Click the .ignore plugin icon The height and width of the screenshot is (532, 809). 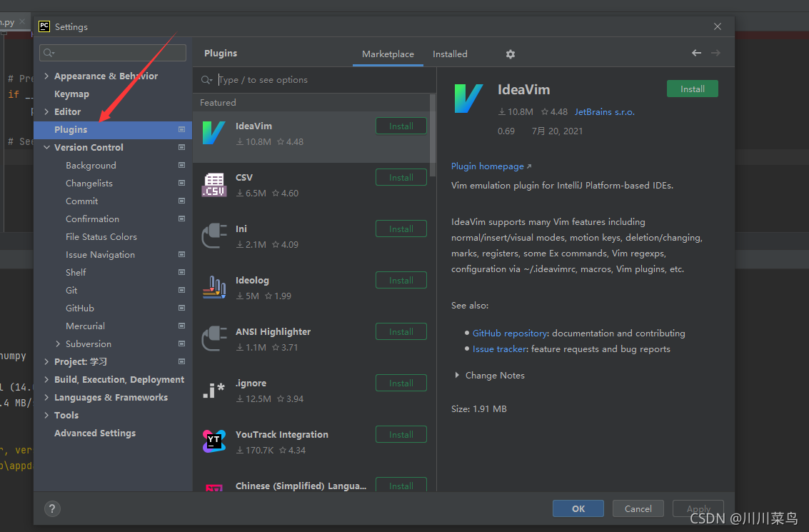(213, 391)
